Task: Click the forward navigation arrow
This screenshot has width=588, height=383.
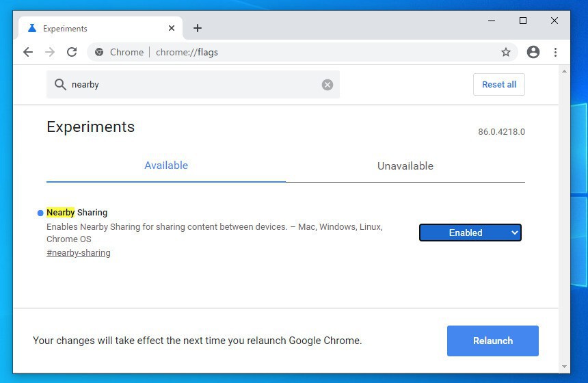Action: [50, 52]
